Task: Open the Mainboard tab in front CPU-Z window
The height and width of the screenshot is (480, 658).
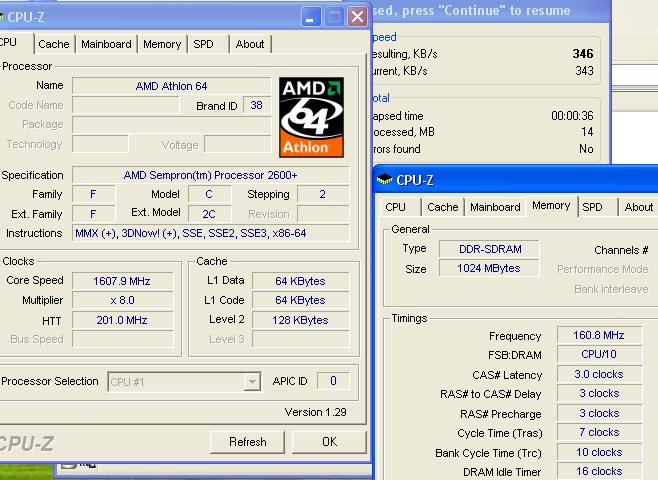Action: [x=106, y=44]
